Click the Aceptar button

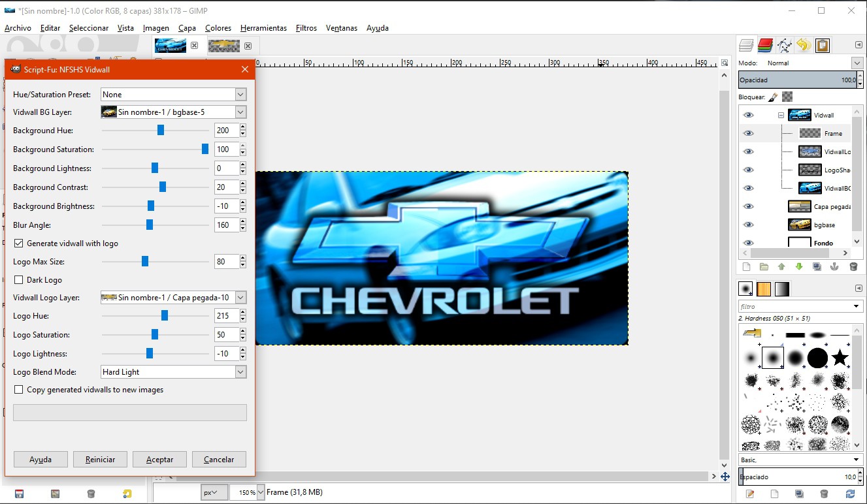click(159, 460)
